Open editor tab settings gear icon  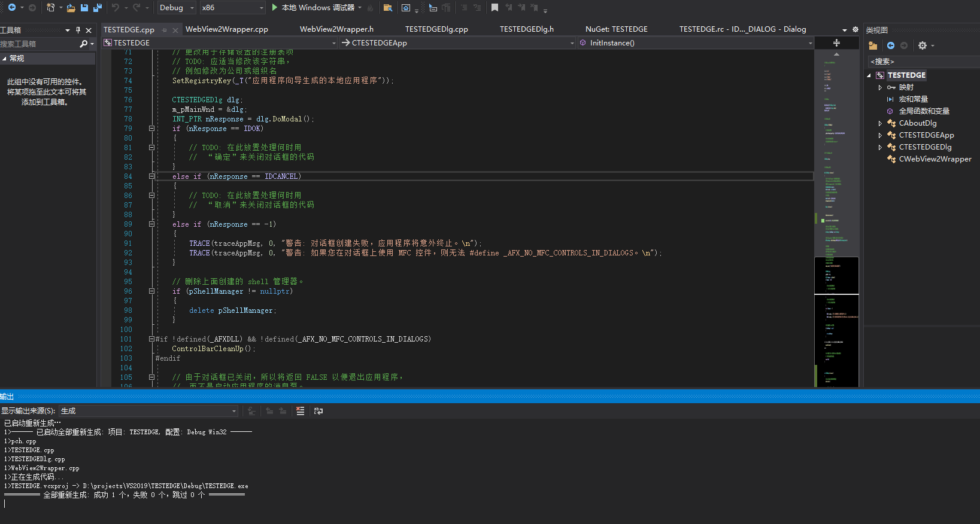855,29
